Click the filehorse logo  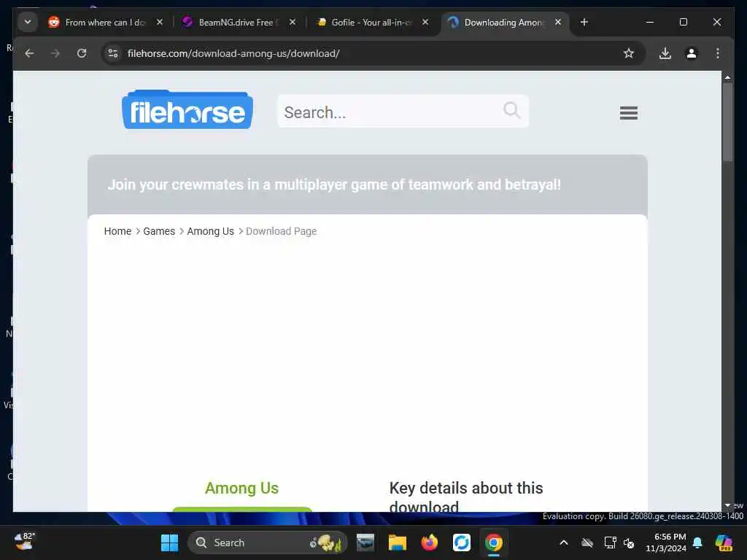tap(187, 109)
